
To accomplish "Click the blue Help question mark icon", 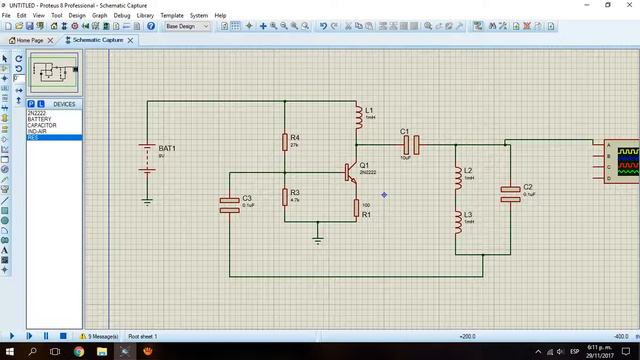I will pos(151,26).
